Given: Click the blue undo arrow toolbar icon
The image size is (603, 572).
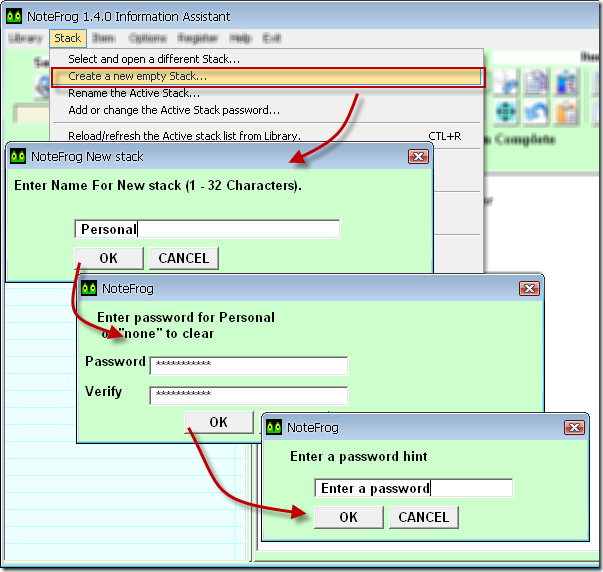Looking at the screenshot, I should (536, 112).
